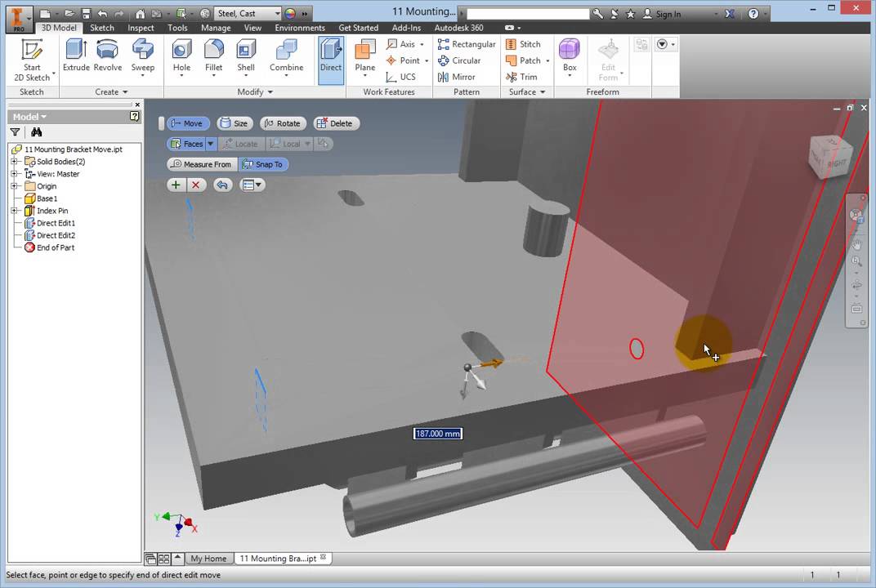Viewport: 876px width, 588px height.
Task: Enable the Size direct edit mode
Action: 235,123
